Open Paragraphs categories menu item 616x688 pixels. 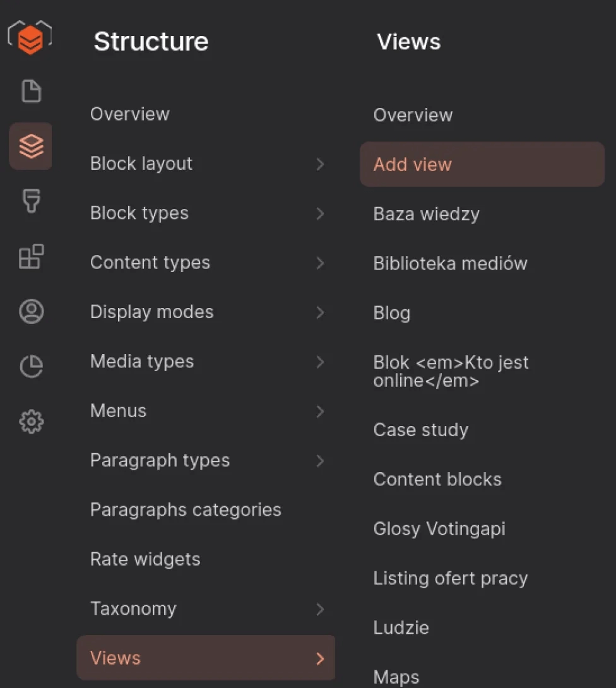point(186,510)
